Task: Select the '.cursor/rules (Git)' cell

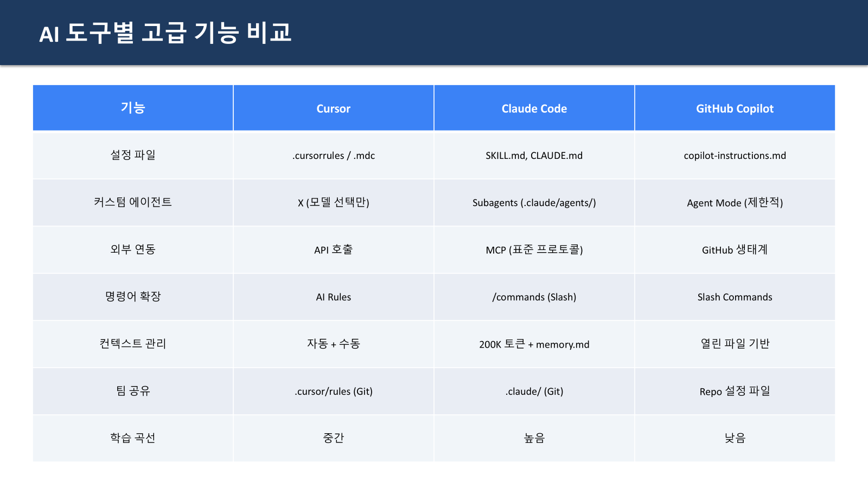Action: click(334, 391)
